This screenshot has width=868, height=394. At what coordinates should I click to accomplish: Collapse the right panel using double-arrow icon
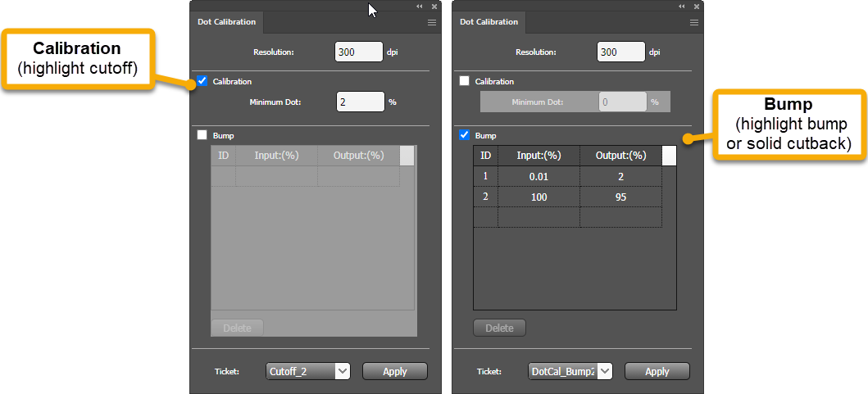coord(682,6)
